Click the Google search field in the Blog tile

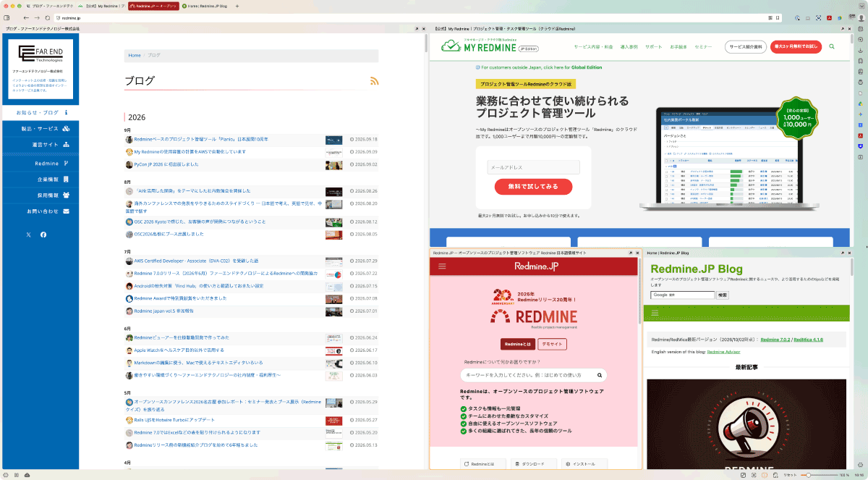tap(682, 295)
